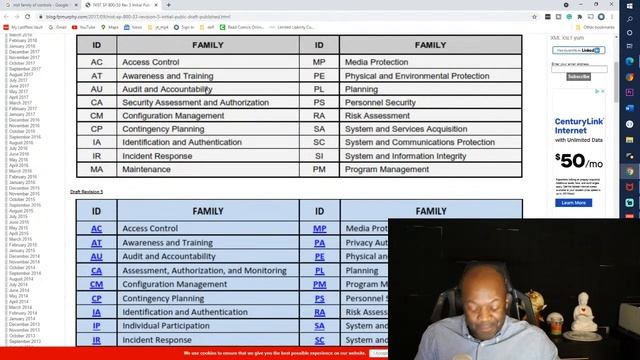Open File Explorer from the taskbar
Viewport: 640px width, 360px height.
pyautogui.click(x=630, y=140)
